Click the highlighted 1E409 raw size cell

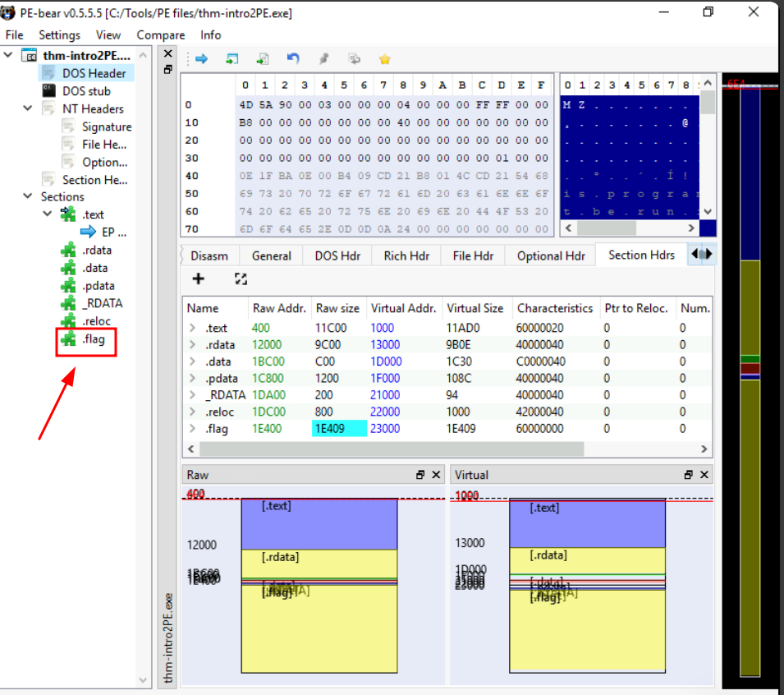340,428
